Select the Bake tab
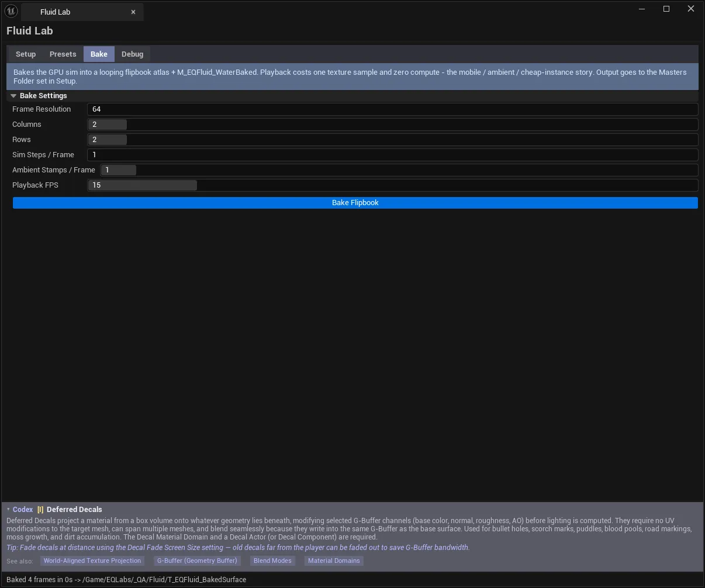Screen dimensions: 705x588 coord(99,54)
